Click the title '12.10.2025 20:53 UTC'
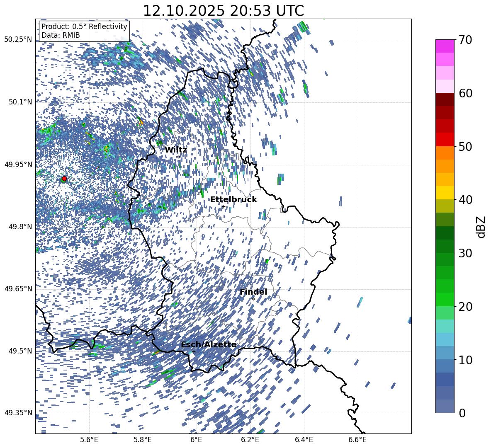Image resolution: width=491 pixels, height=448 pixels. [223, 11]
